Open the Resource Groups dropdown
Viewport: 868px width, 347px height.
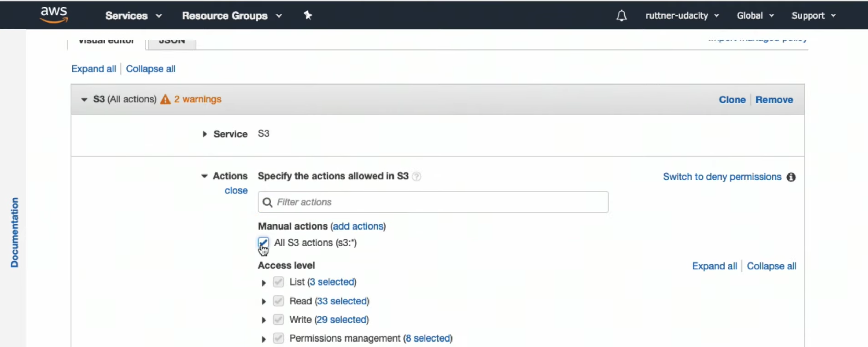(x=232, y=15)
